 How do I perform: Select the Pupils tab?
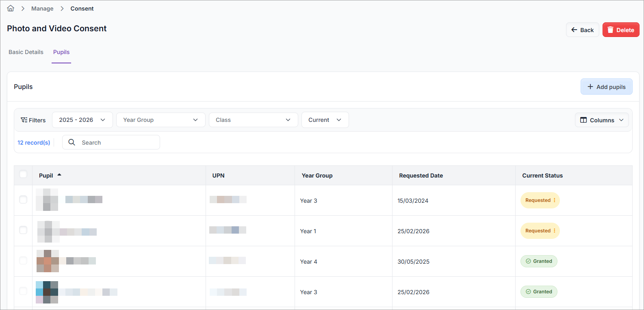[61, 52]
